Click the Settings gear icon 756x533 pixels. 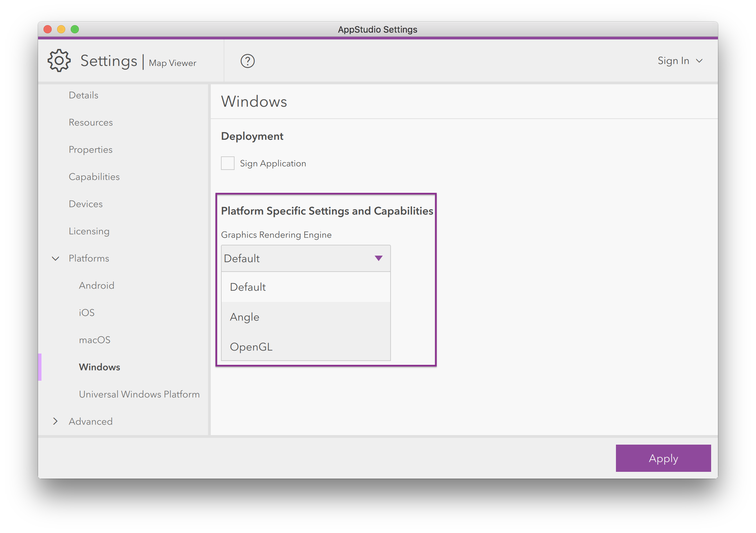59,61
